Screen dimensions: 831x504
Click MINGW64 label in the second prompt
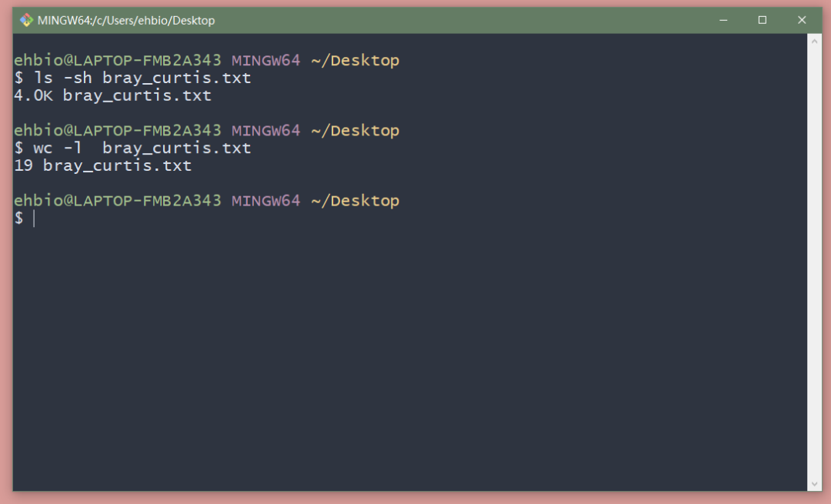click(x=265, y=131)
